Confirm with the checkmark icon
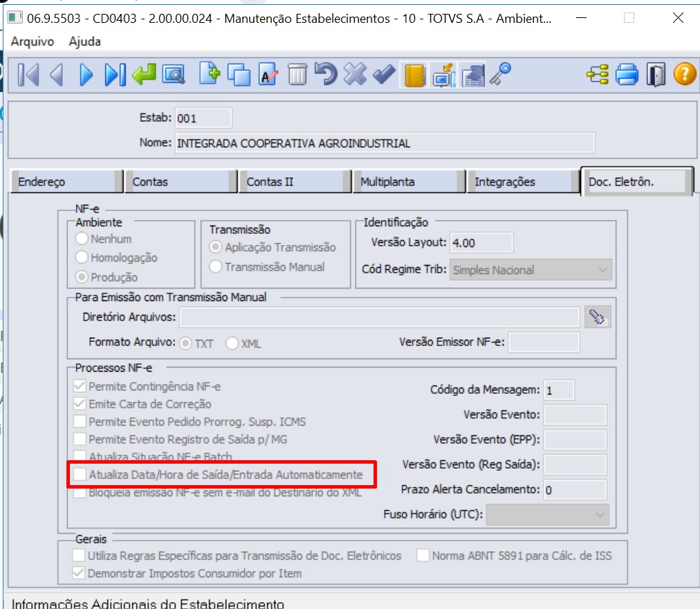The width and height of the screenshot is (700, 609). point(385,74)
